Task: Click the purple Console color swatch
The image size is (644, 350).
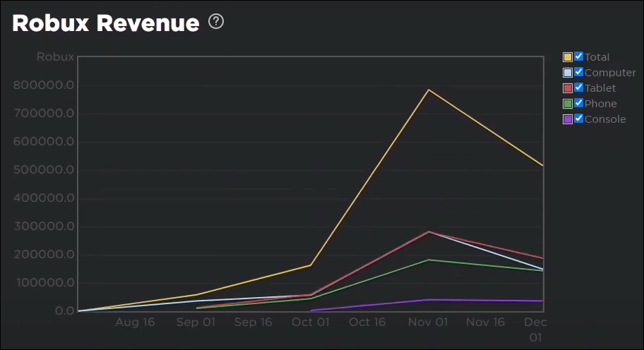Action: tap(568, 119)
